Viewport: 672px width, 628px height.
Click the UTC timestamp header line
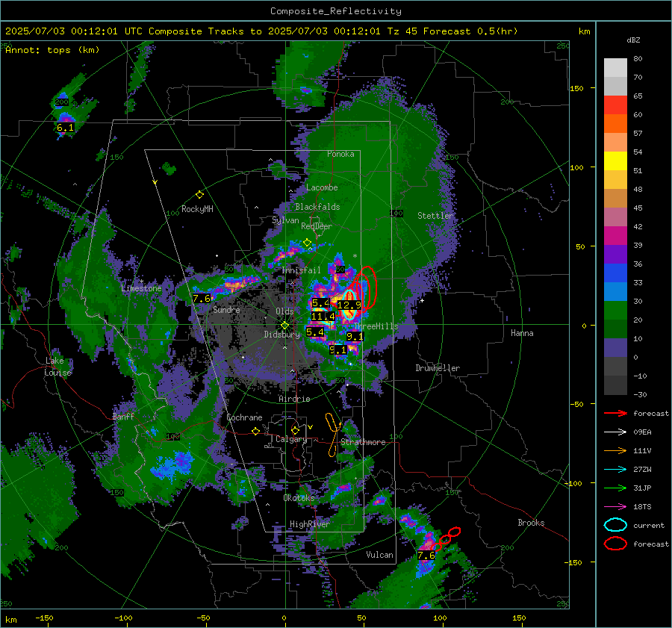[x=261, y=31]
